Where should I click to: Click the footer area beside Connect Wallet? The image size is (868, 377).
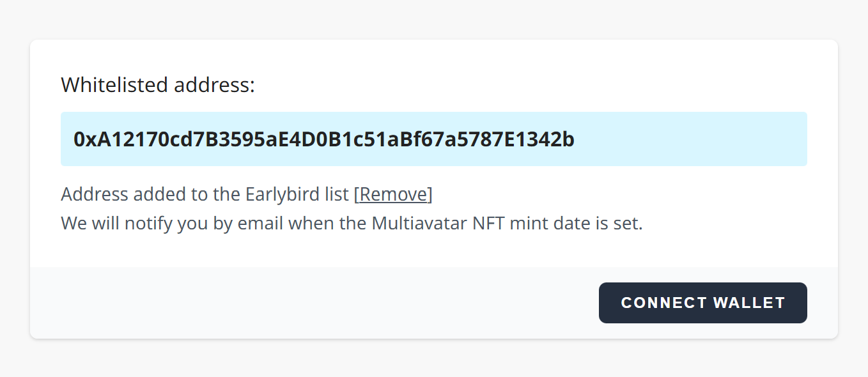320,303
